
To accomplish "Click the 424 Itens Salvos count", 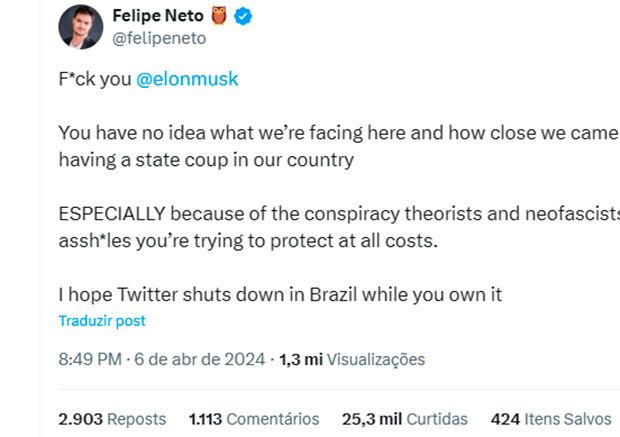I will (550, 419).
